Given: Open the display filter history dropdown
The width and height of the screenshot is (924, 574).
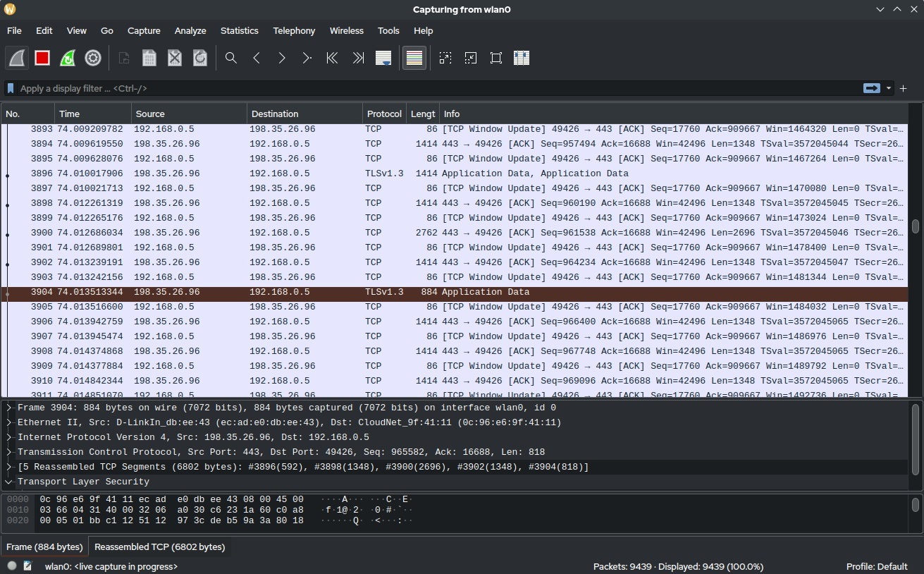Looking at the screenshot, I should pyautogui.click(x=889, y=88).
